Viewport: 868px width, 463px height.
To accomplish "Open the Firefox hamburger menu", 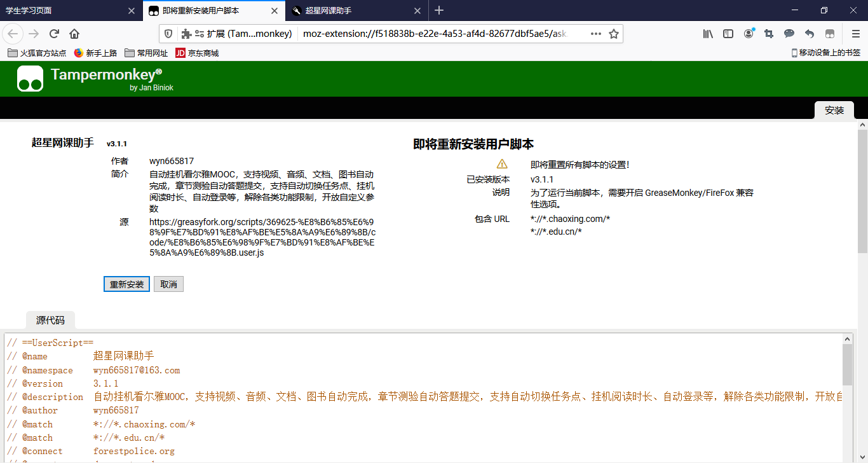I will (856, 34).
